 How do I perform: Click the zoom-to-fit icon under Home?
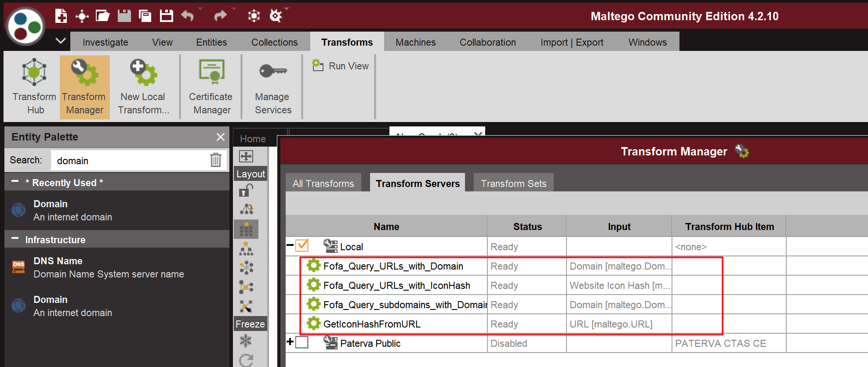pyautogui.click(x=246, y=156)
